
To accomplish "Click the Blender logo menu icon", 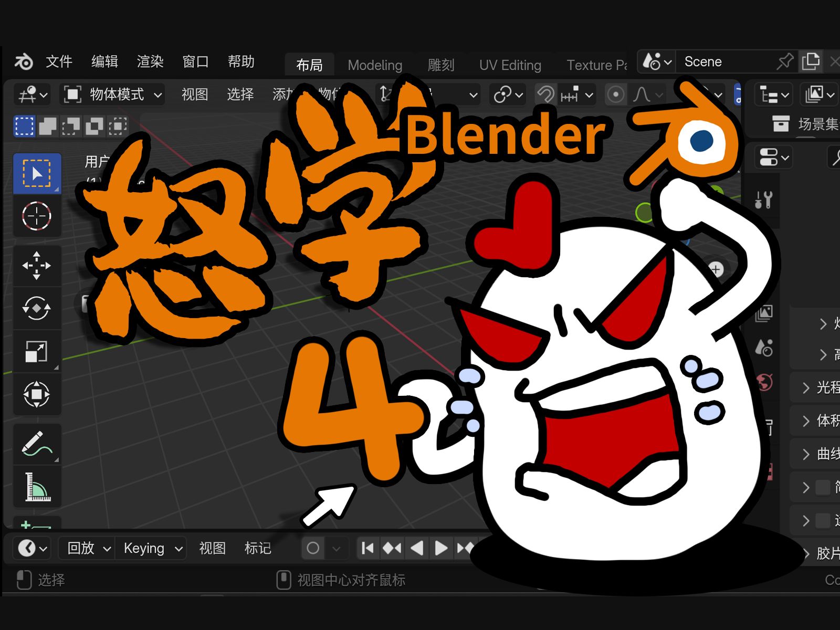I will pos(24,61).
